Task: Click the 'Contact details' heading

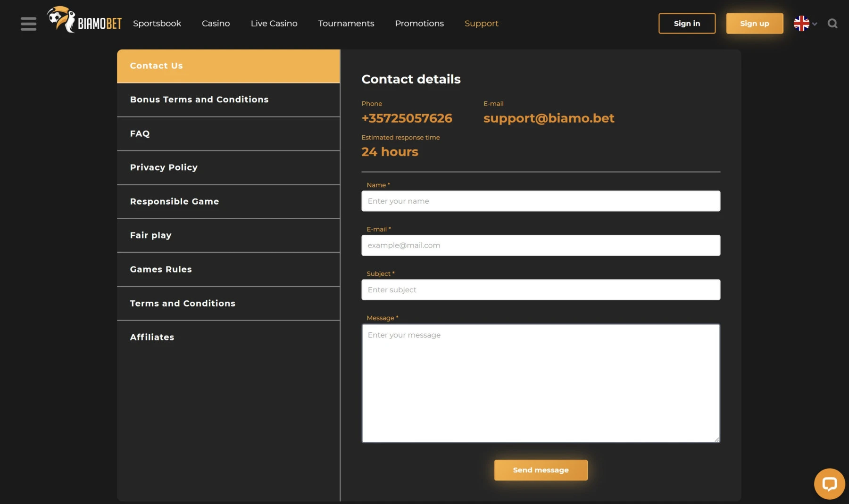Action: tap(411, 79)
